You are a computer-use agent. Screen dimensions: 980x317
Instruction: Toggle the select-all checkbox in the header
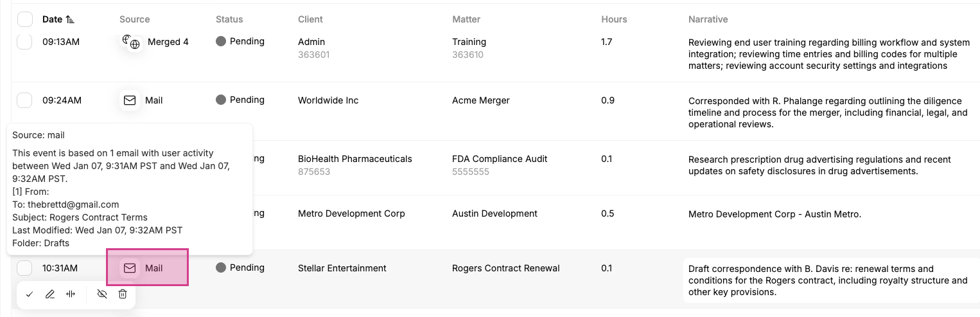[x=24, y=19]
